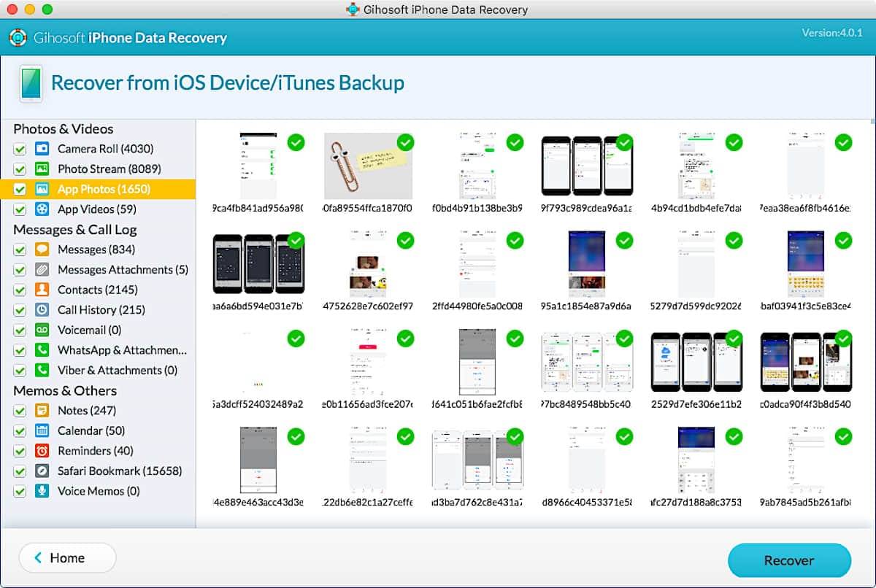Click the Photos & Videos section heading
876x588 pixels.
(64, 129)
